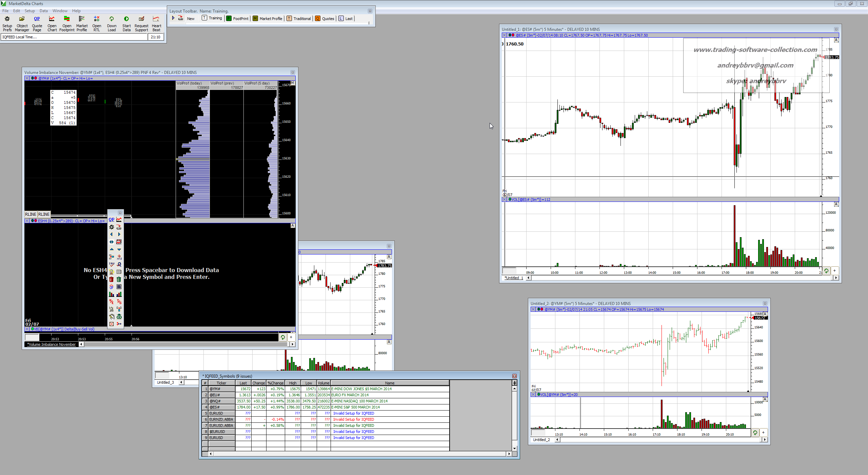
Task: Click Open Footprint toolbar icon
Action: point(67,19)
